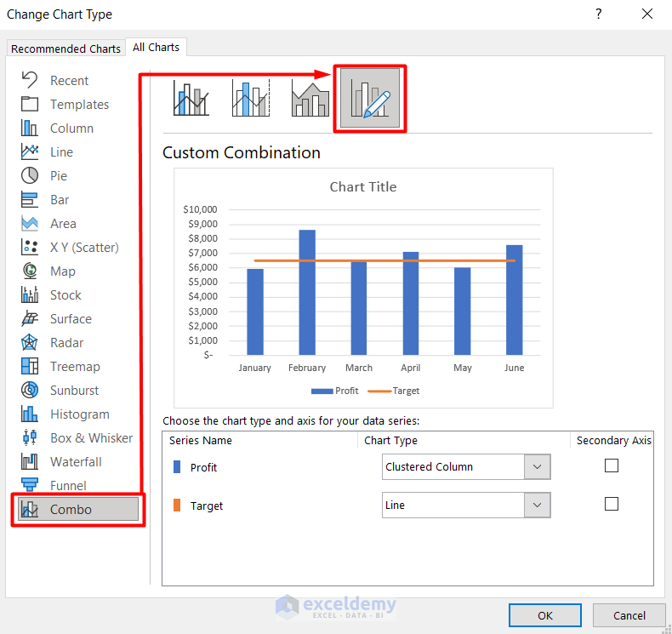Click the Chart Title in the preview
672x634 pixels.
pyautogui.click(x=363, y=187)
